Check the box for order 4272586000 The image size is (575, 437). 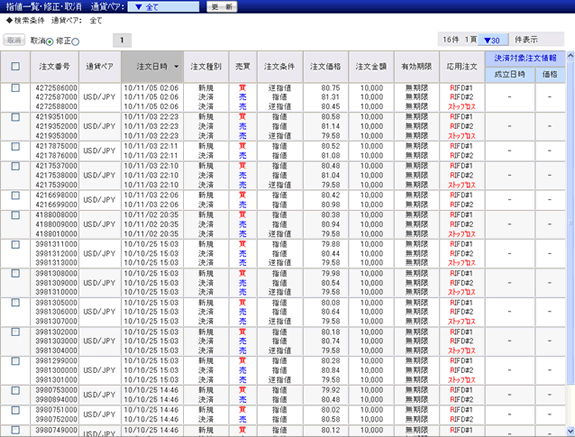(15, 88)
